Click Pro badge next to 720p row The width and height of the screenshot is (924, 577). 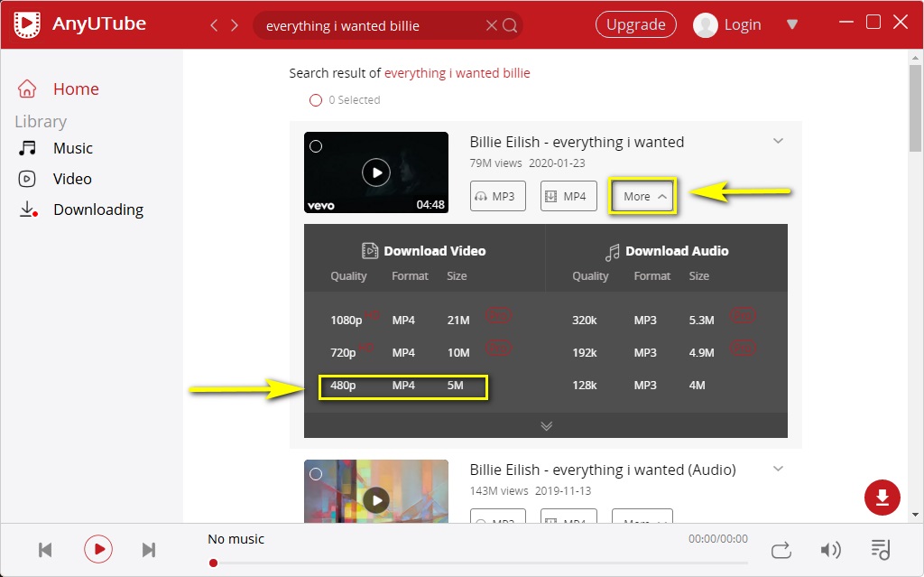click(498, 348)
